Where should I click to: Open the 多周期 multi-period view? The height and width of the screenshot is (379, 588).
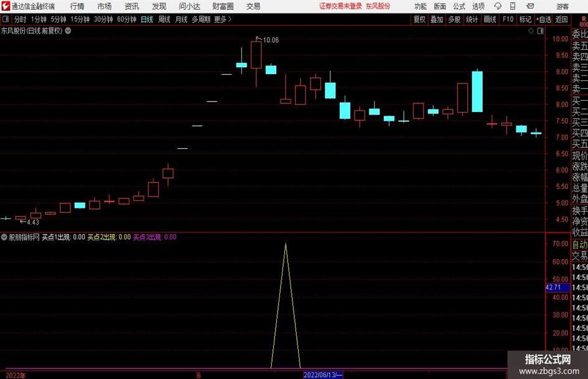[x=201, y=19]
